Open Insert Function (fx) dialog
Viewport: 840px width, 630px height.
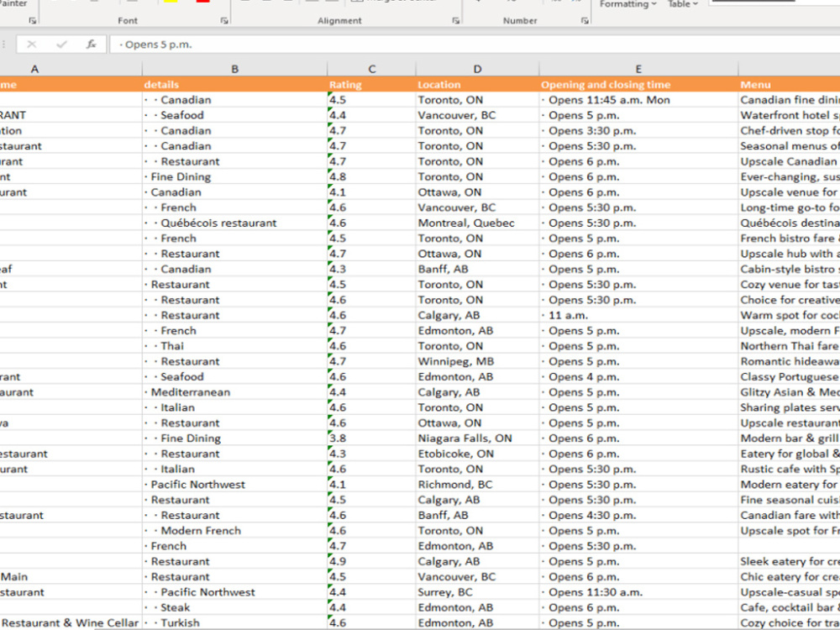click(91, 45)
